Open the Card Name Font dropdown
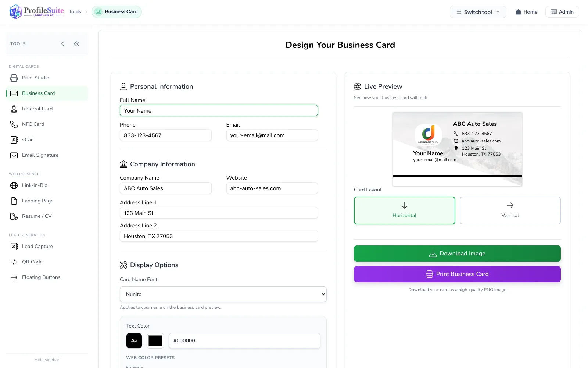588x368 pixels. tap(223, 294)
